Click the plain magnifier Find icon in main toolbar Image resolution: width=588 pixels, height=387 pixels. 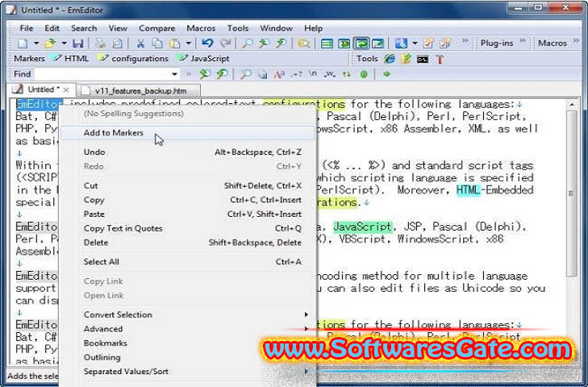[x=247, y=44]
